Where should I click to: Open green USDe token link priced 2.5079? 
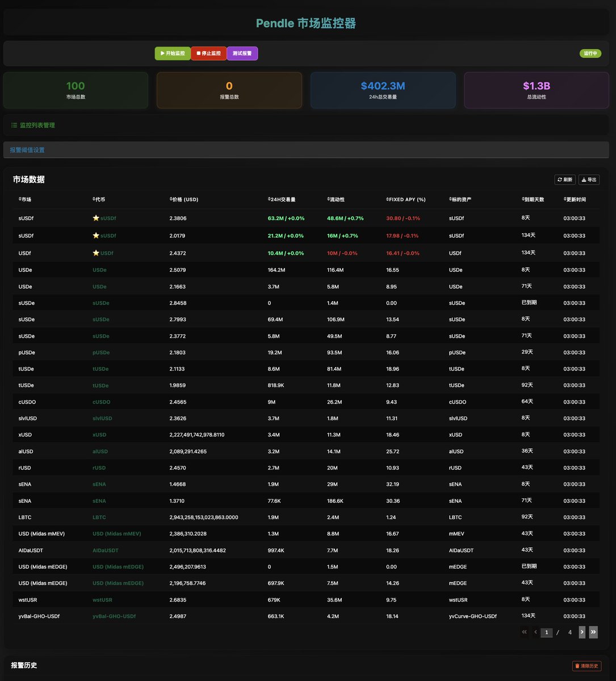[99, 270]
